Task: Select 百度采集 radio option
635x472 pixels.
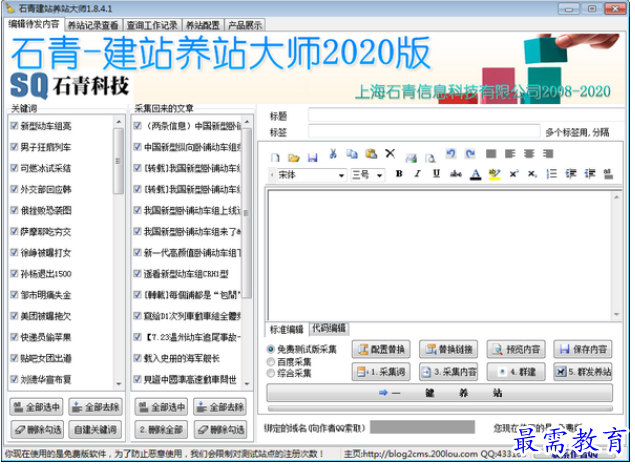Action: pos(271,361)
